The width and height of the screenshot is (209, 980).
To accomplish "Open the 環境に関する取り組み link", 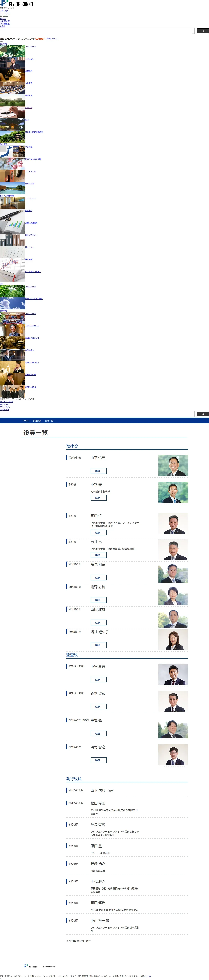I will 34,299.
